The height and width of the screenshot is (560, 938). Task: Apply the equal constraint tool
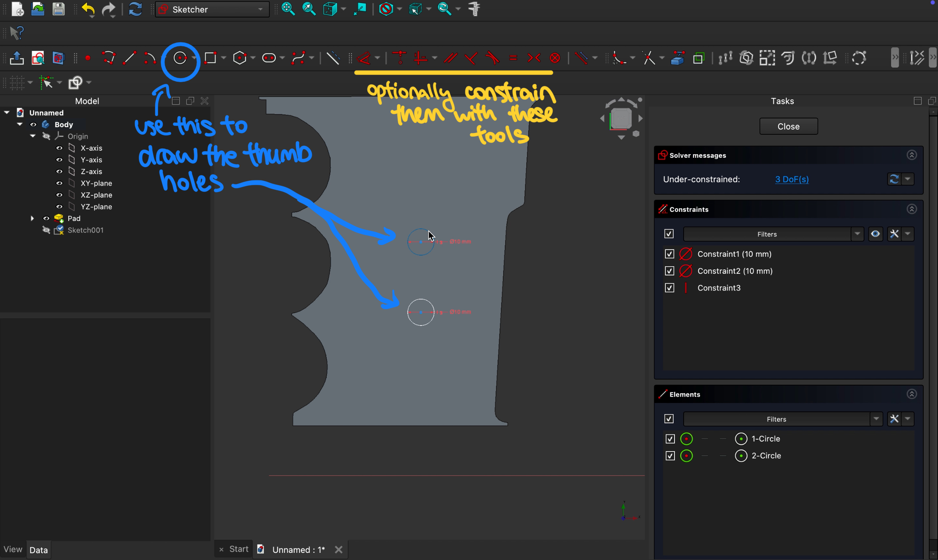click(513, 58)
